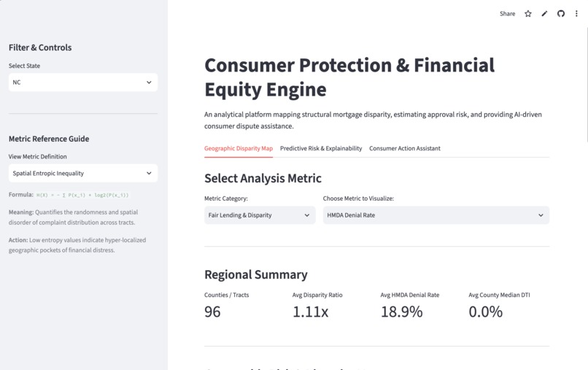Click the Consumer Protection & Financial Equity Engine title
This screenshot has width=588, height=370.
[x=349, y=77]
